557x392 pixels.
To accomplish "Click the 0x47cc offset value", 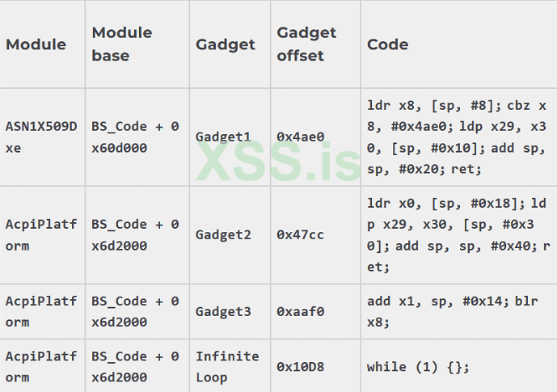I will 300,235.
